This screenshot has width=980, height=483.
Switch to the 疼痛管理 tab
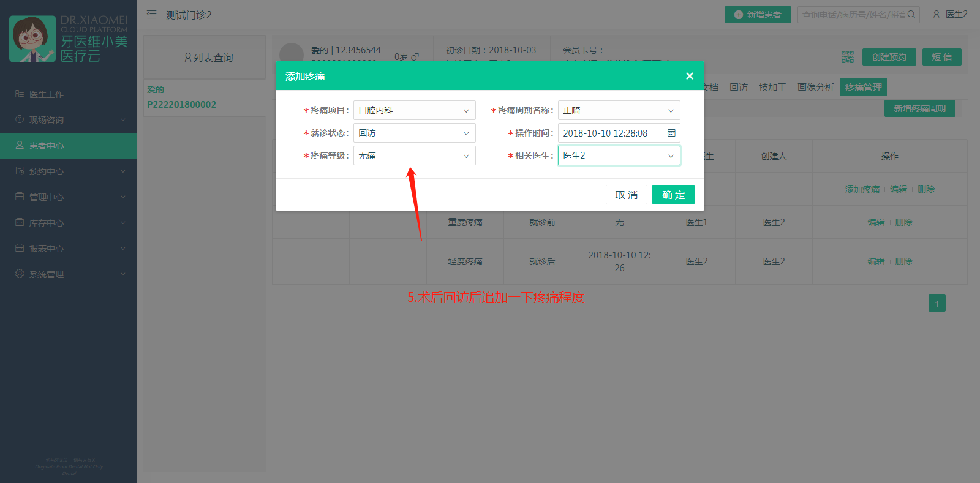coord(863,88)
